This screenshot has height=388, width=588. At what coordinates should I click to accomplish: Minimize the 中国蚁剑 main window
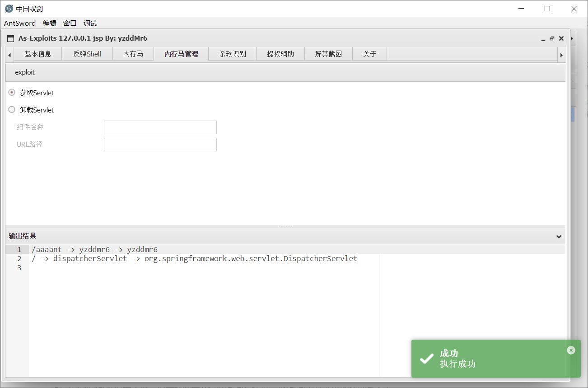(x=521, y=9)
